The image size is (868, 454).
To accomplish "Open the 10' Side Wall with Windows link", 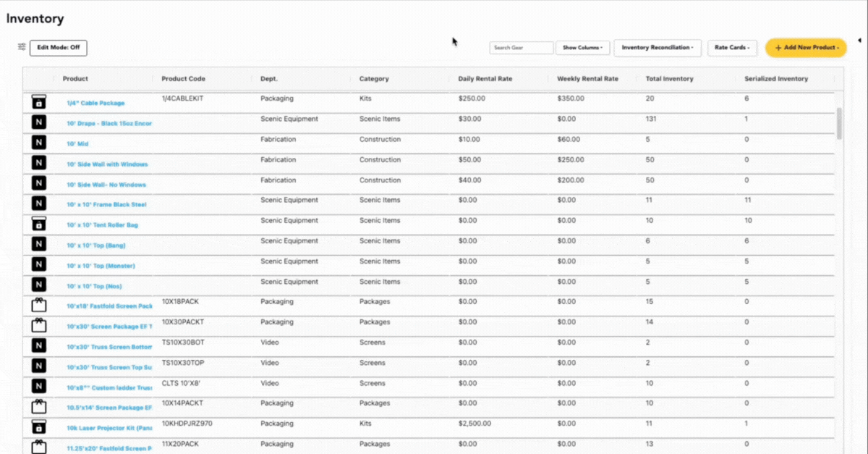I will [x=107, y=164].
